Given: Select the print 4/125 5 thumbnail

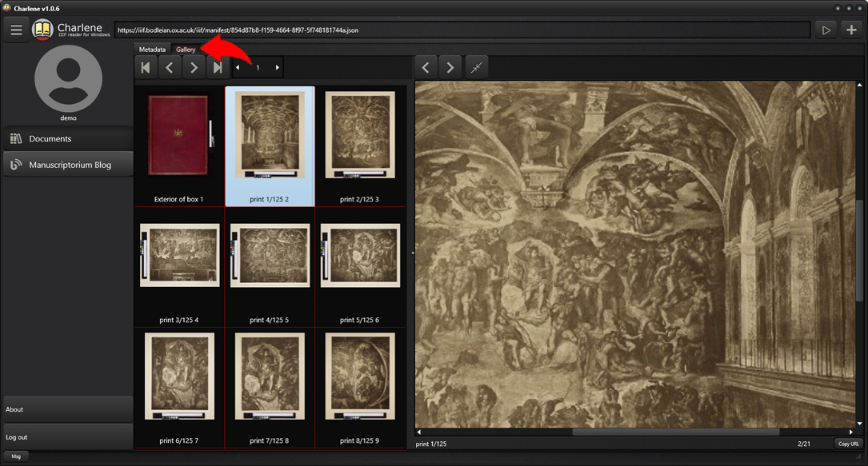Looking at the screenshot, I should (270, 268).
